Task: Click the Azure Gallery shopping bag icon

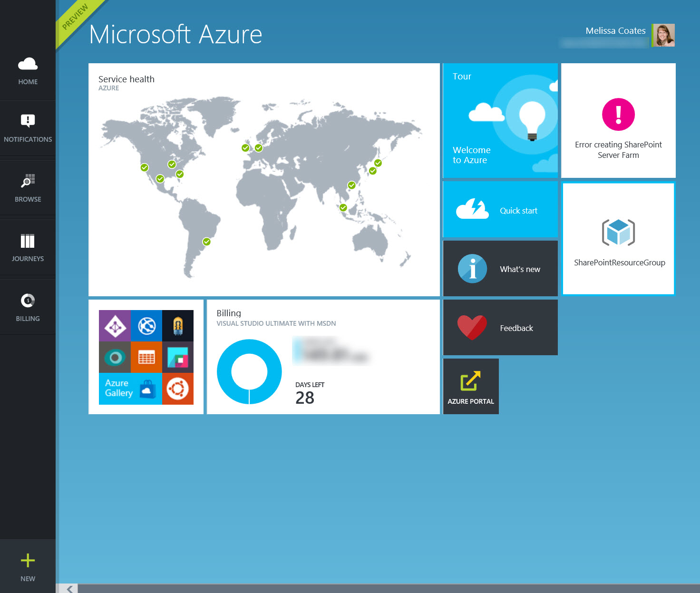Action: [147, 389]
